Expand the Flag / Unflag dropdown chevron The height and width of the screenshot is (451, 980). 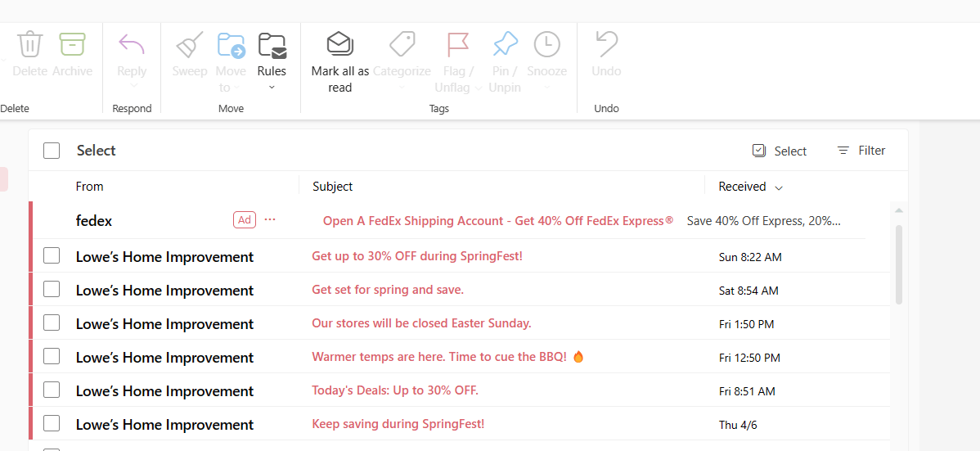(x=478, y=88)
